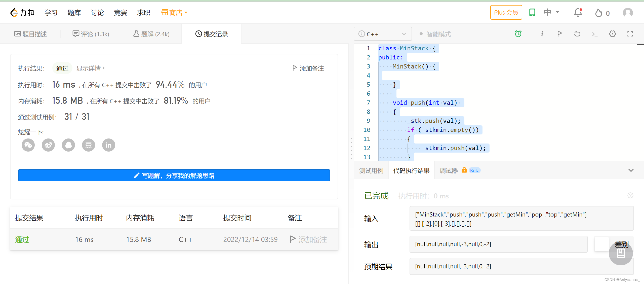This screenshot has width=644, height=284.
Task: Click the Plus 会员 button
Action: pyautogui.click(x=506, y=12)
